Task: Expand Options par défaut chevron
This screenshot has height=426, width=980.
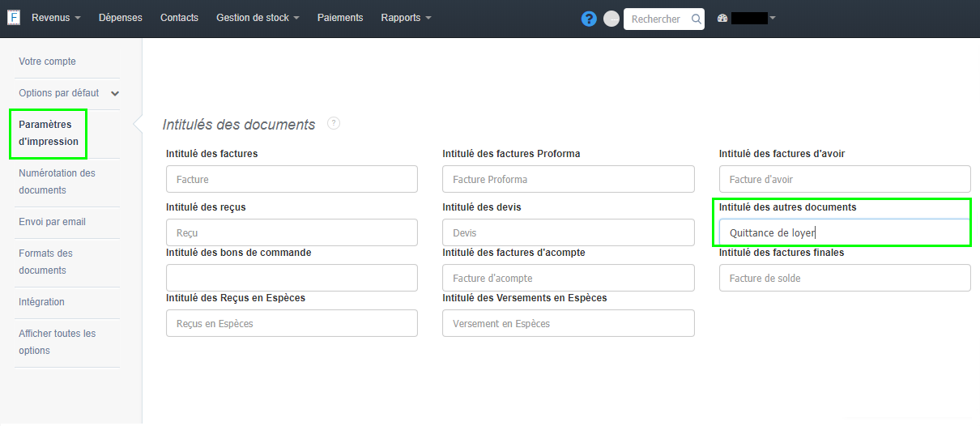Action: [115, 93]
